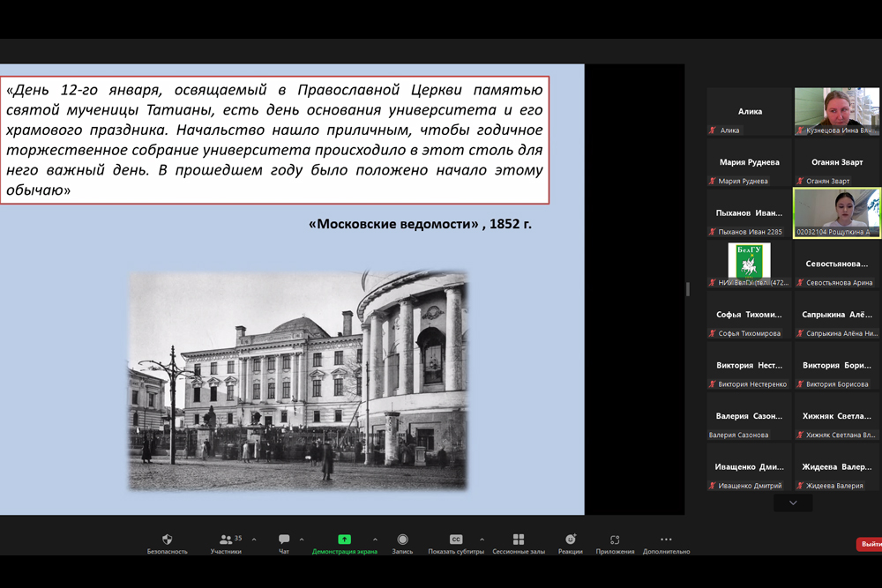Toggle Показать субтитры closed captions
This screenshot has width=882, height=588.
pos(456,540)
